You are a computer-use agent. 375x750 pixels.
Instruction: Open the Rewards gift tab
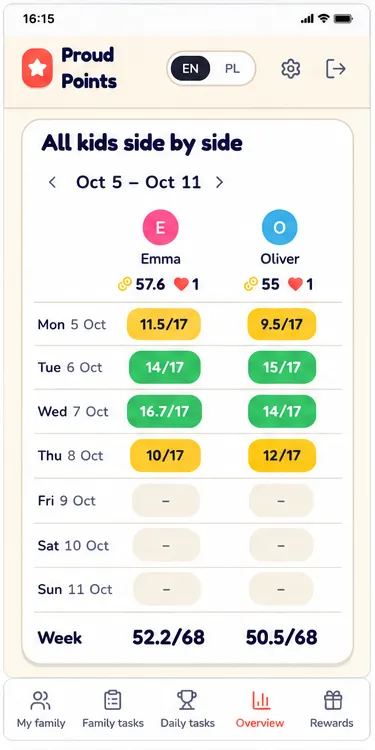click(332, 709)
